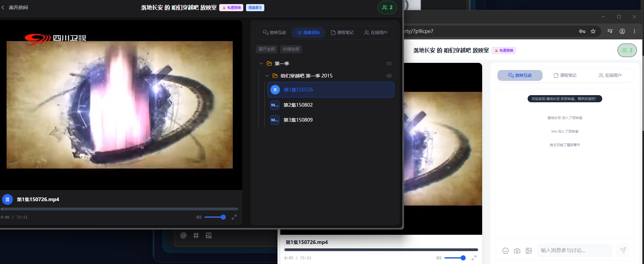Play episode 第2集150802
Viewport: 644px width, 264px height.
click(331, 105)
